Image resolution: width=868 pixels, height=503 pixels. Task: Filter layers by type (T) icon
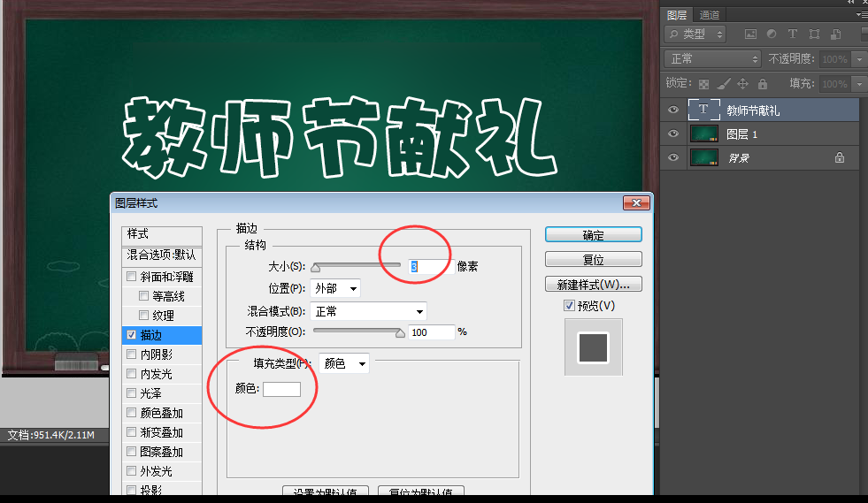coord(792,34)
